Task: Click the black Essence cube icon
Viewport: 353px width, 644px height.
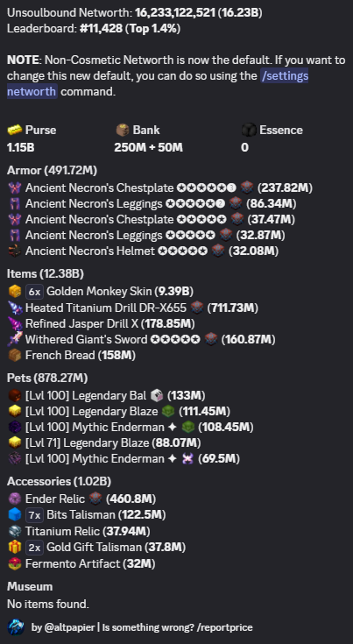Action: click(249, 131)
